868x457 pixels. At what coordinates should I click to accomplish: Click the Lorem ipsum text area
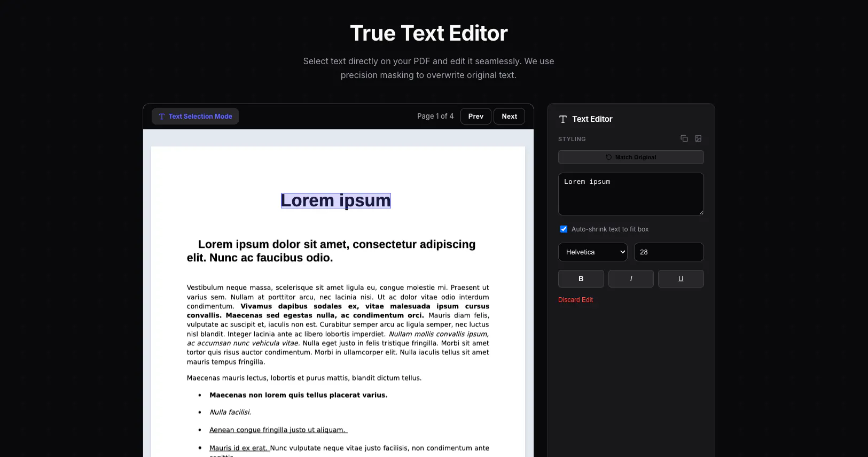[631, 194]
